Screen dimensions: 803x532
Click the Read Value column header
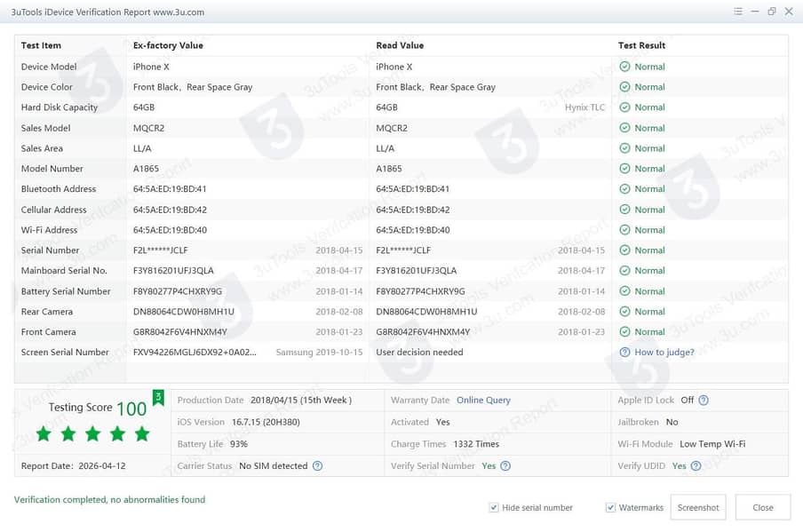coord(400,45)
